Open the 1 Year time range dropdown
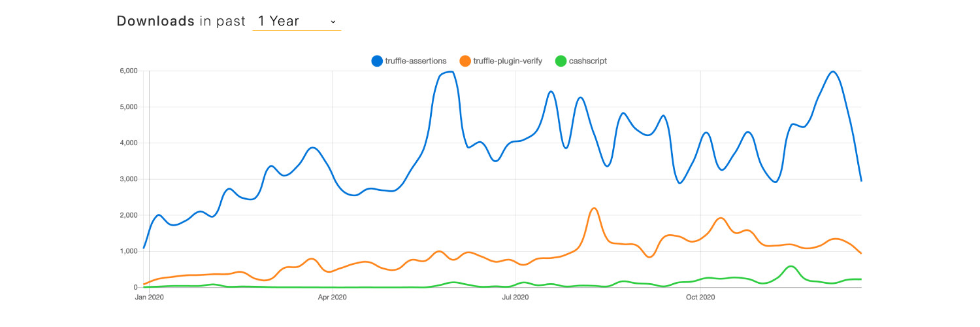This screenshot has height=327, width=980. click(x=297, y=21)
